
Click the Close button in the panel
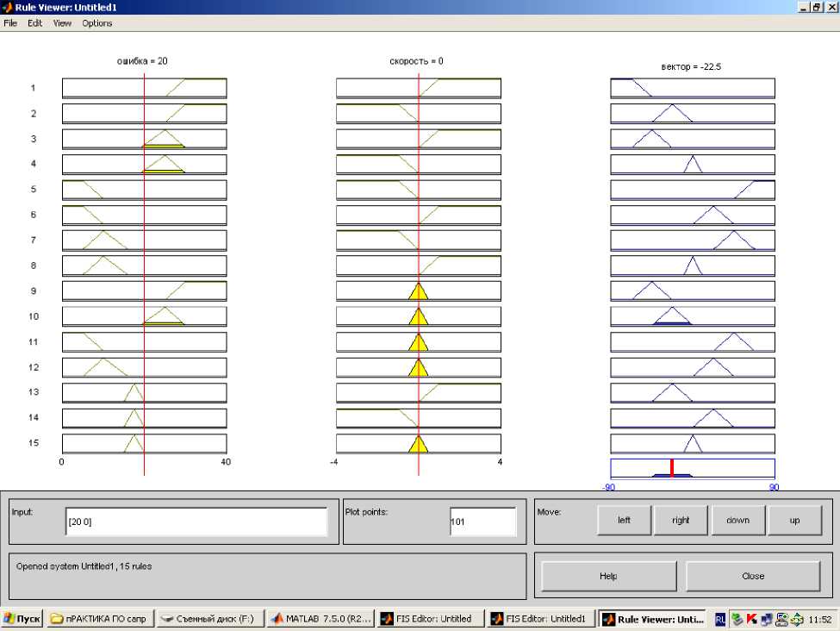click(753, 576)
